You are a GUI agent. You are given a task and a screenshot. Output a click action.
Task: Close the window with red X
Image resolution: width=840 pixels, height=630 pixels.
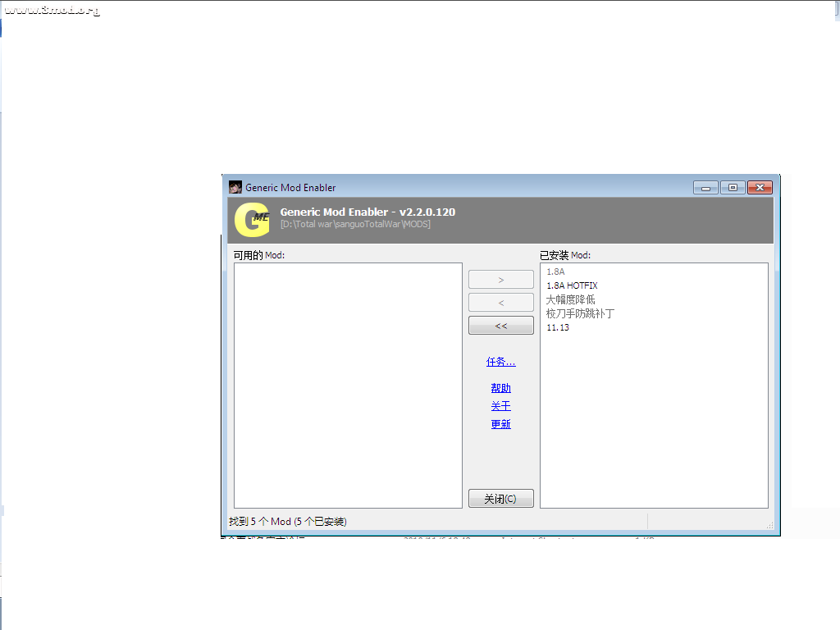pyautogui.click(x=760, y=188)
